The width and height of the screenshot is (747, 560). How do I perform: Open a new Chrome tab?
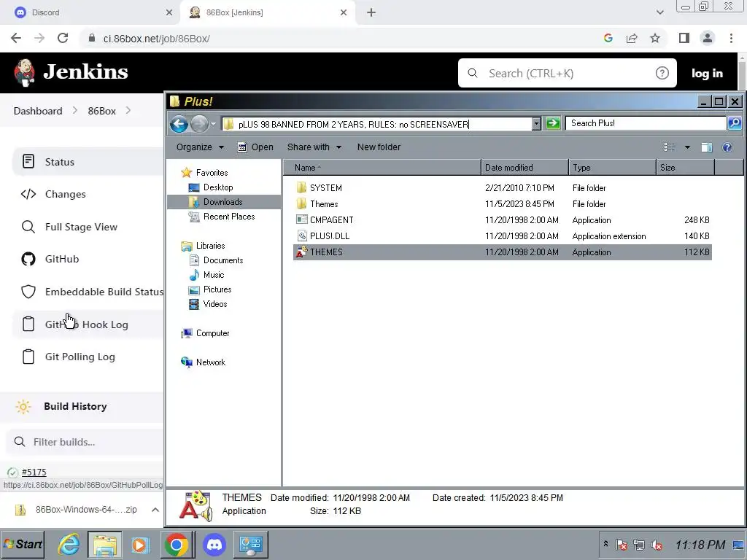(x=371, y=13)
